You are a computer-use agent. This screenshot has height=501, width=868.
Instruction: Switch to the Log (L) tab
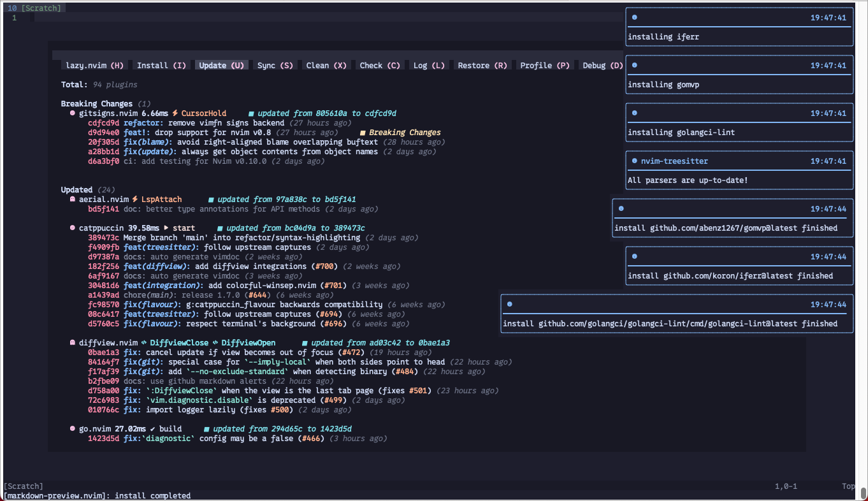tap(429, 65)
